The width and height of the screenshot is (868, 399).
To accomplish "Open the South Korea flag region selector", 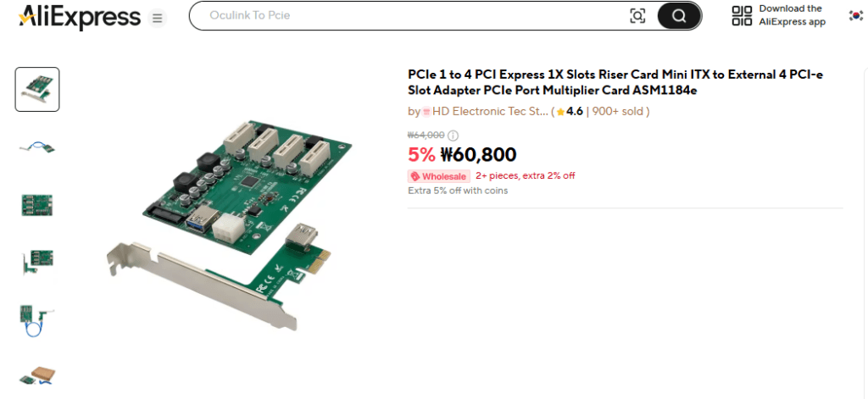I will 855,15.
